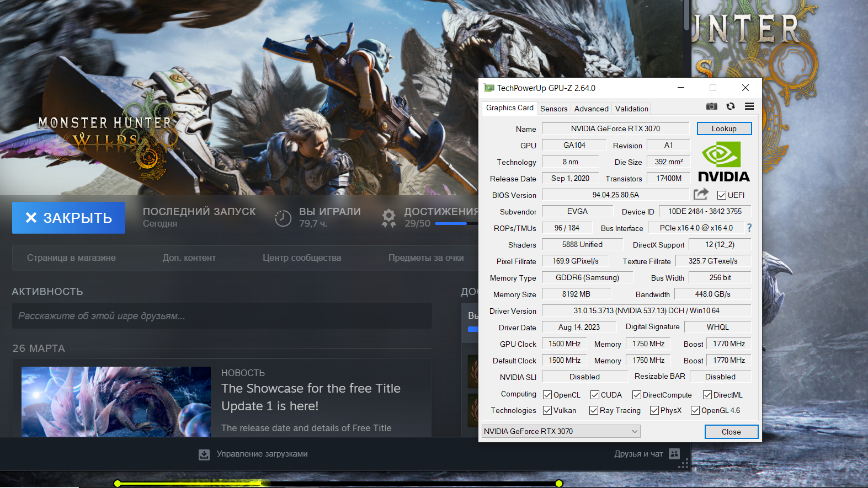Screen dimensions: 868x488
Task: Click the GPU Name field NVIDIA GeForce RTX 3070
Action: tap(615, 128)
